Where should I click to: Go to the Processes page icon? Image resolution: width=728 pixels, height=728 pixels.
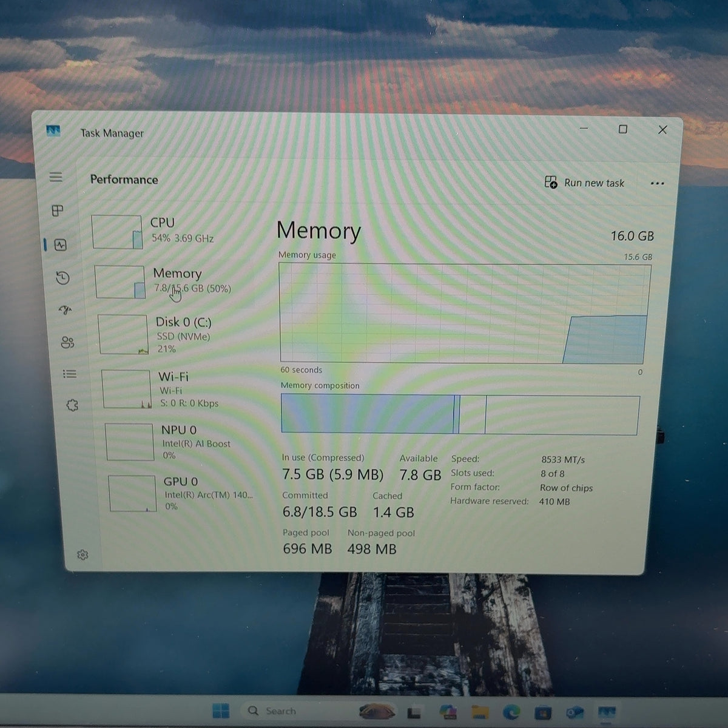pyautogui.click(x=58, y=211)
